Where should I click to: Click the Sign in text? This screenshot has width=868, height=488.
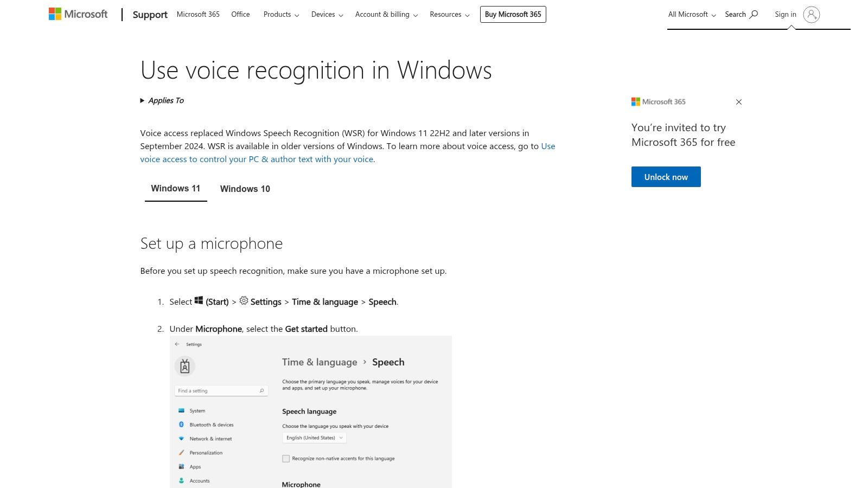(x=785, y=14)
